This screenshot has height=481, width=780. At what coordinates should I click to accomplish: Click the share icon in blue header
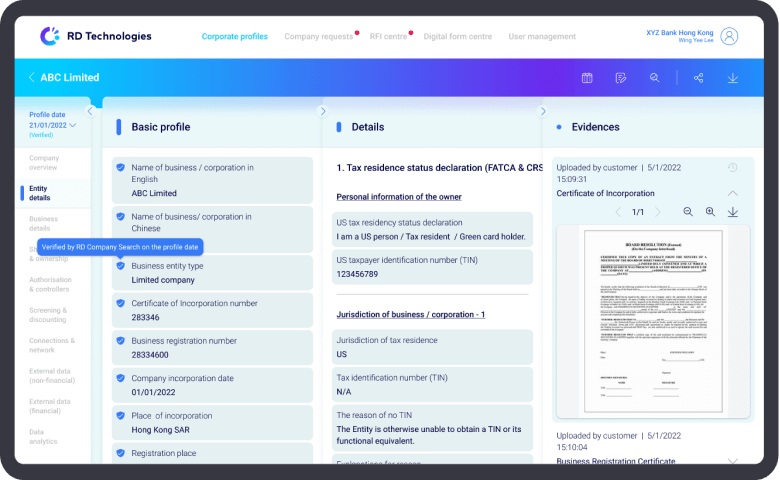(x=698, y=78)
